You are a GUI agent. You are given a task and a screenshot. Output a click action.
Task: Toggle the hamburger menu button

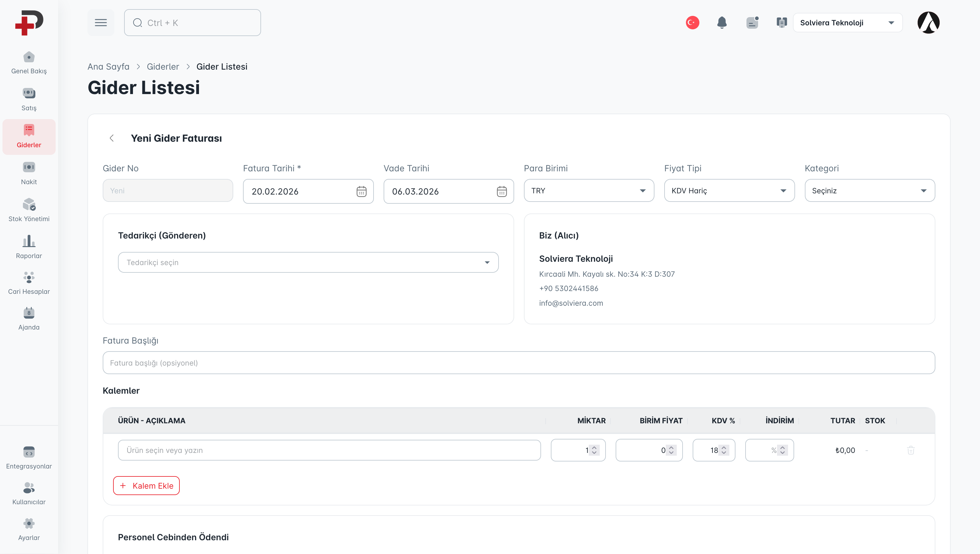[101, 23]
